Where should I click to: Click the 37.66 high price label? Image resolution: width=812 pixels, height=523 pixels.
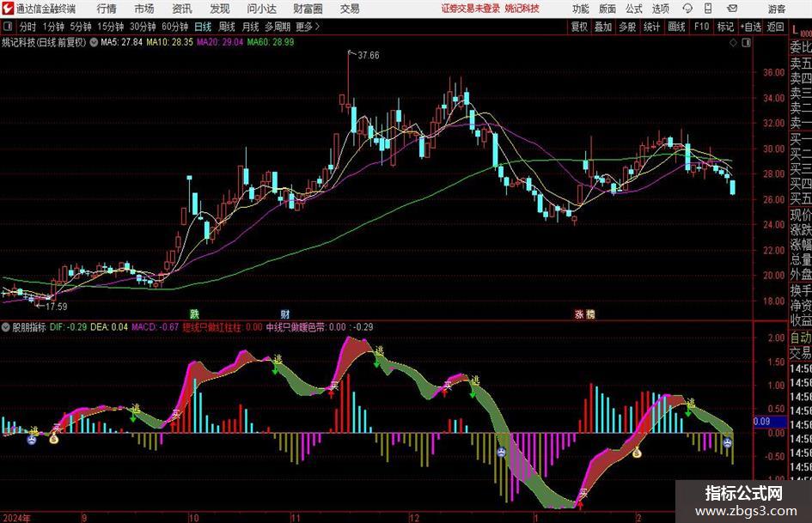[369, 56]
